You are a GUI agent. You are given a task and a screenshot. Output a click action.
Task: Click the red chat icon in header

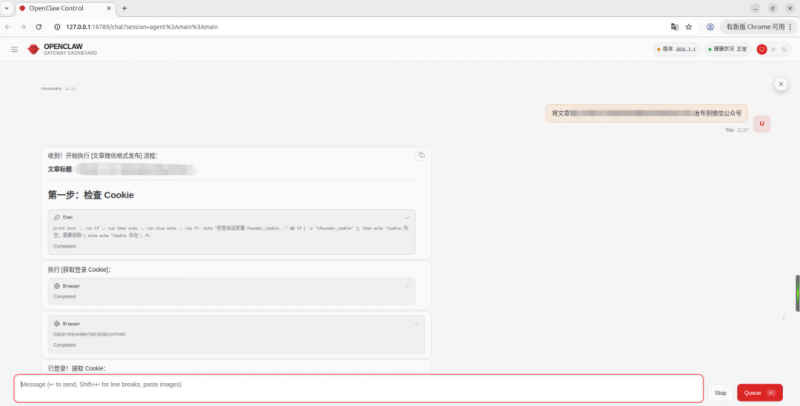point(762,49)
